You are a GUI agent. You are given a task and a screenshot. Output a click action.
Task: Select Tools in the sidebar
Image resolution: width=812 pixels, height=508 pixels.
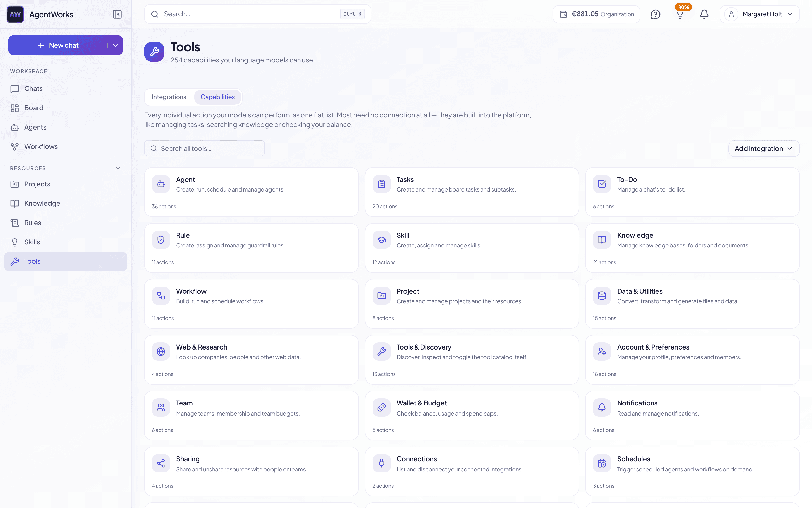click(x=65, y=261)
